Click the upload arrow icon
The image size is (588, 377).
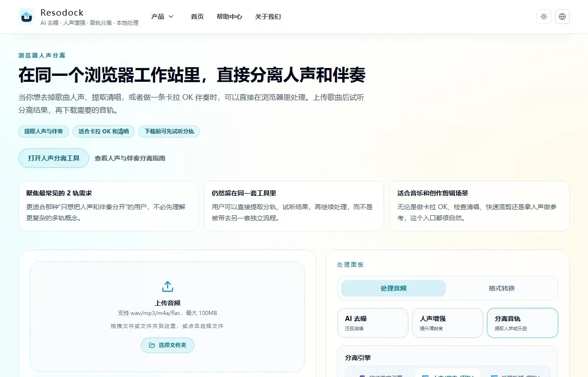click(x=168, y=286)
